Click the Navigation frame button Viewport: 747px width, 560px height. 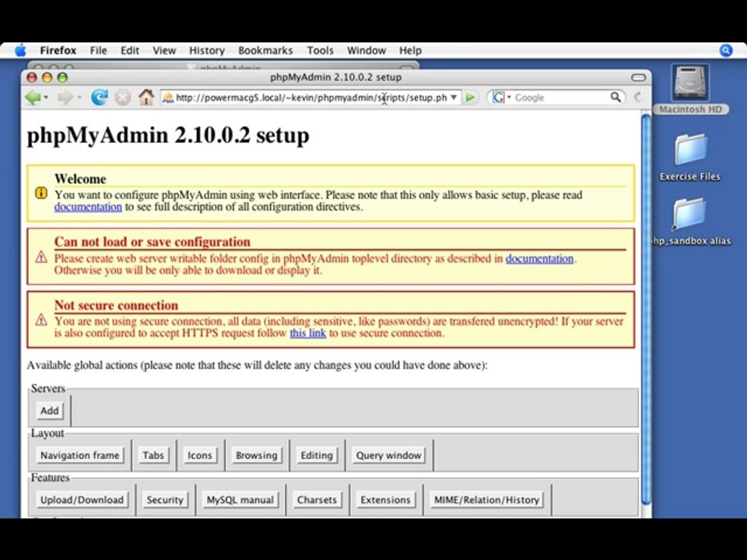click(80, 455)
